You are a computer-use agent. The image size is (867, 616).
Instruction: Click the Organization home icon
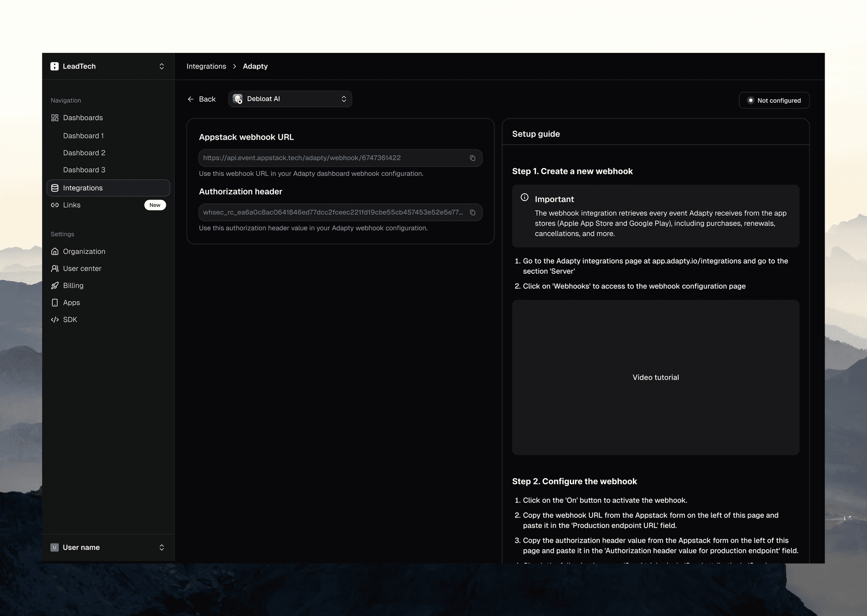[55, 251]
